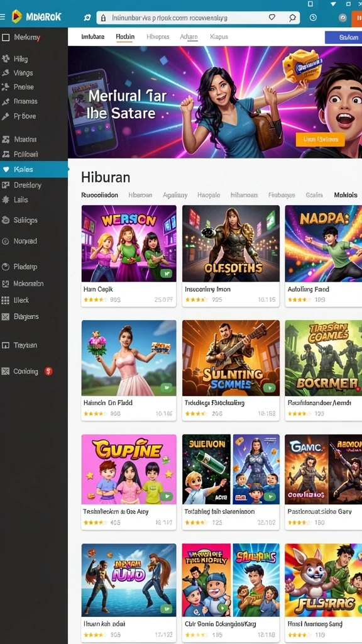Click the grid icon beside Ulleck
Image resolution: width=362 pixels, height=644 pixels.
5,300
